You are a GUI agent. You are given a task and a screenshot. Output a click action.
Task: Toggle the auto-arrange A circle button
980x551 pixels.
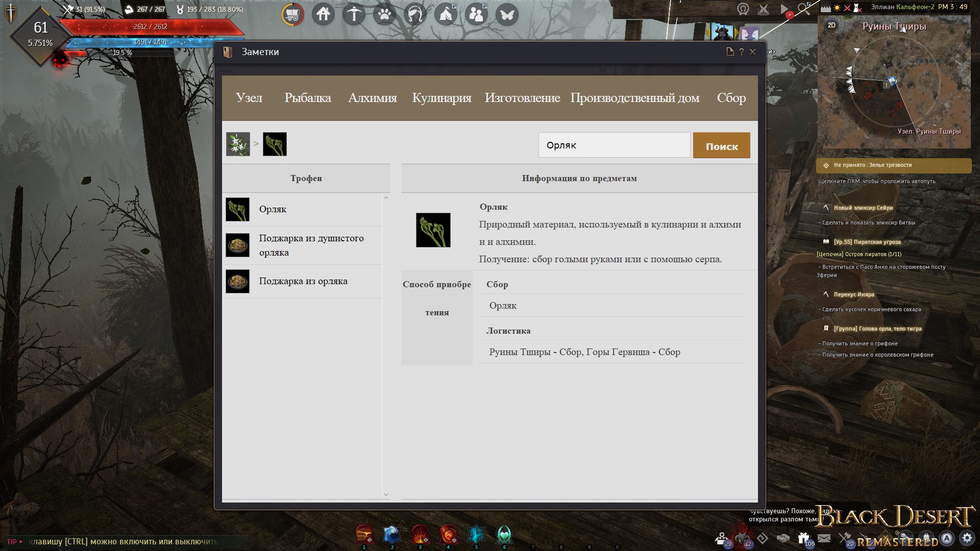pos(947,538)
